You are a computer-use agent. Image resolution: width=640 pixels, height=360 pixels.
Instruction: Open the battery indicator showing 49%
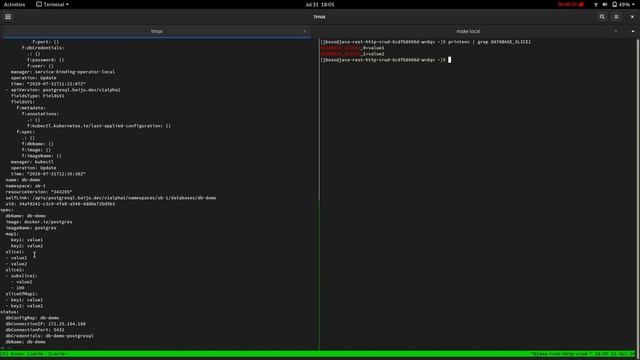click(623, 4)
